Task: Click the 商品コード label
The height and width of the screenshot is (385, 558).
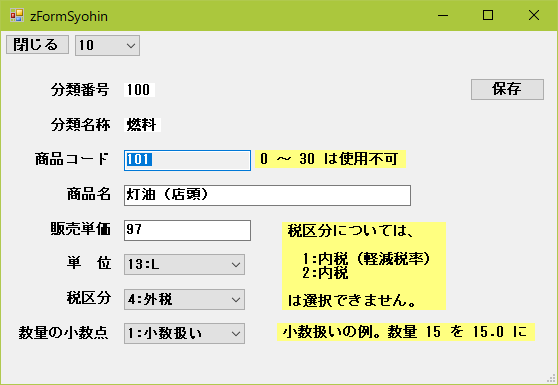Action: click(x=72, y=159)
